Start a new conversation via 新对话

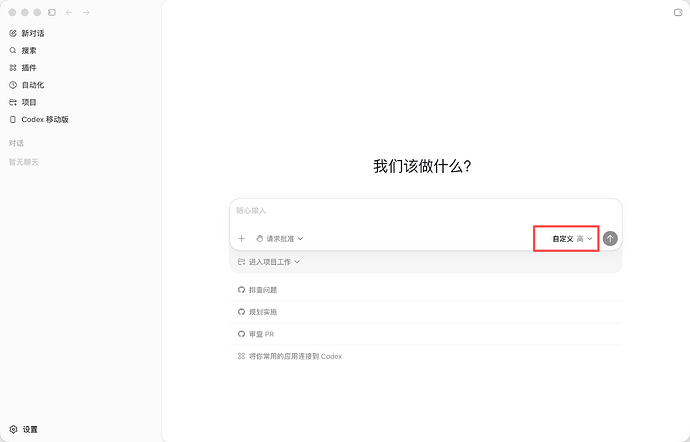pos(33,33)
